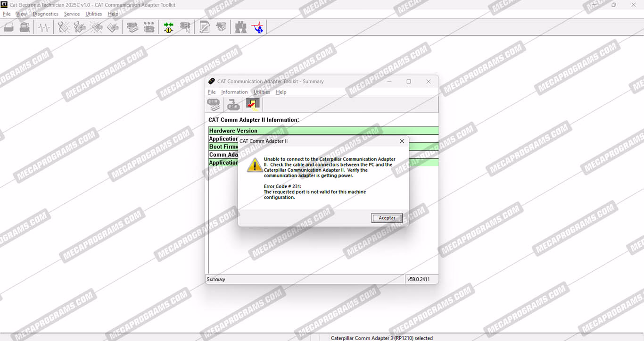Click the green arrows connect/disconnect icon
The image size is (644, 341).
point(168,27)
